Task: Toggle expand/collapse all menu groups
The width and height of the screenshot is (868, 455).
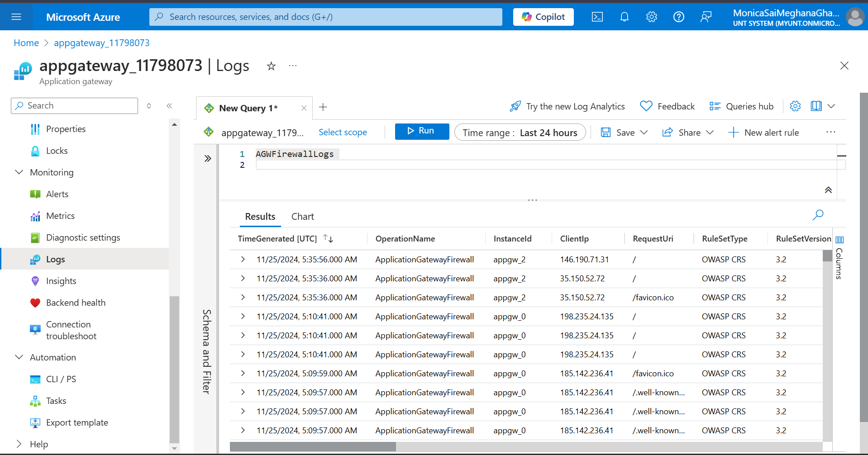Action: pyautogui.click(x=149, y=106)
